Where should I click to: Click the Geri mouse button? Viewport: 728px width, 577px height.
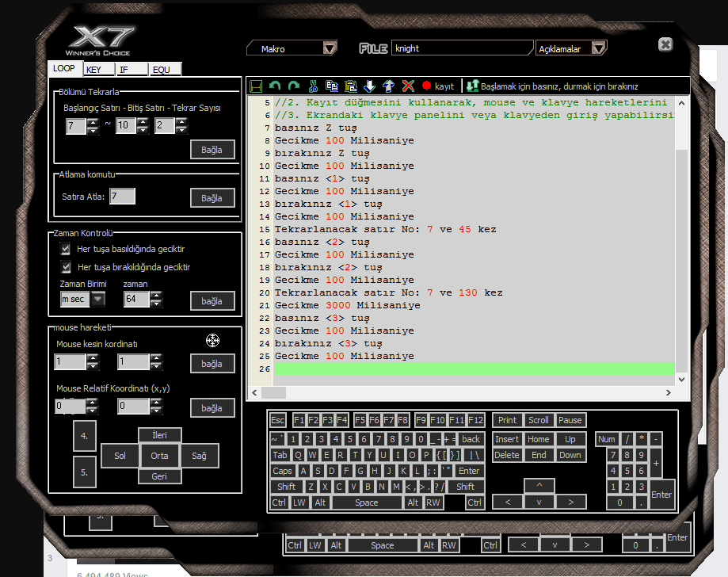(160, 476)
